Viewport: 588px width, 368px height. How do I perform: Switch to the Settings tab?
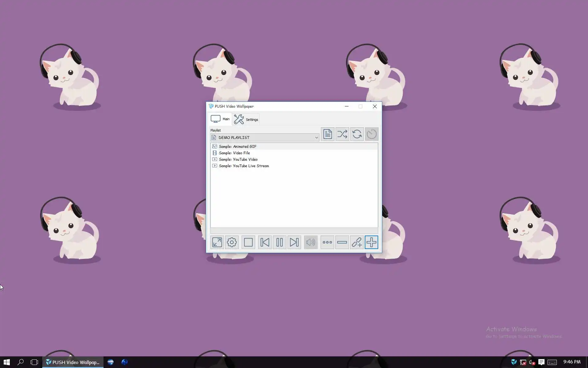(246, 119)
